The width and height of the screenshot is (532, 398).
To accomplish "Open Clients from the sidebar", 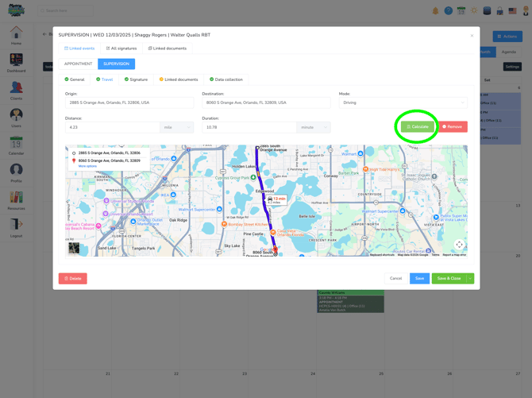I will tap(17, 91).
